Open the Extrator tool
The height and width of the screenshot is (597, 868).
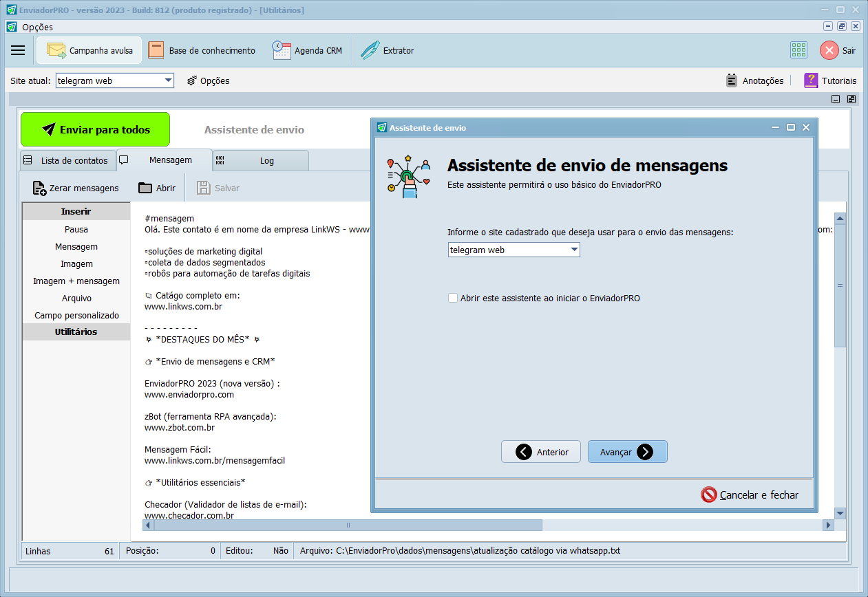[x=388, y=50]
